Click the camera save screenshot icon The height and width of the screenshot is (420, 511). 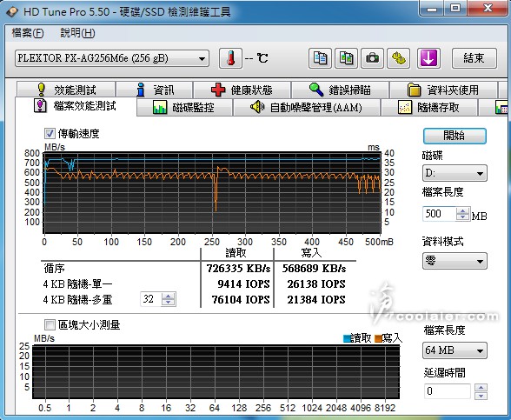click(x=372, y=58)
